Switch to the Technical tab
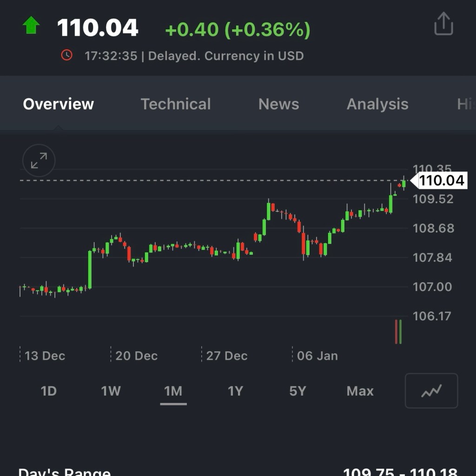The height and width of the screenshot is (476, 476). 175,104
